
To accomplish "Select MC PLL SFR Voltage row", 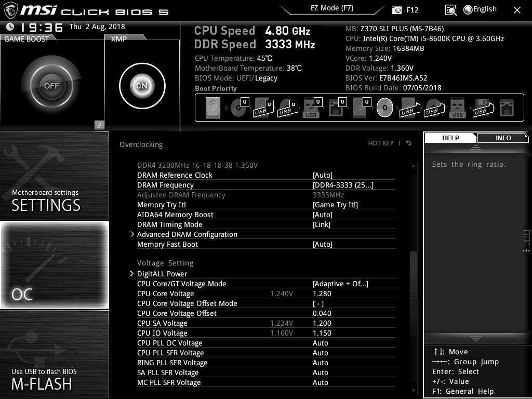I will [x=266, y=382].
